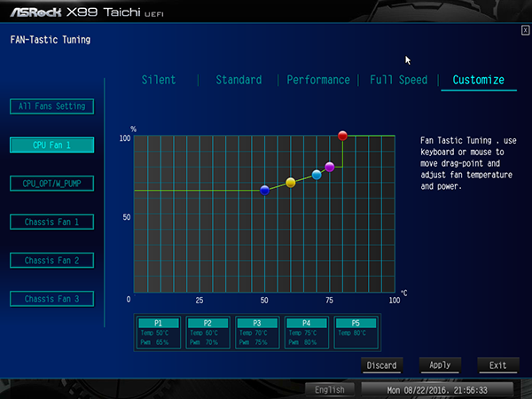
Task: Select the red P5 drag-point
Action: pos(342,136)
